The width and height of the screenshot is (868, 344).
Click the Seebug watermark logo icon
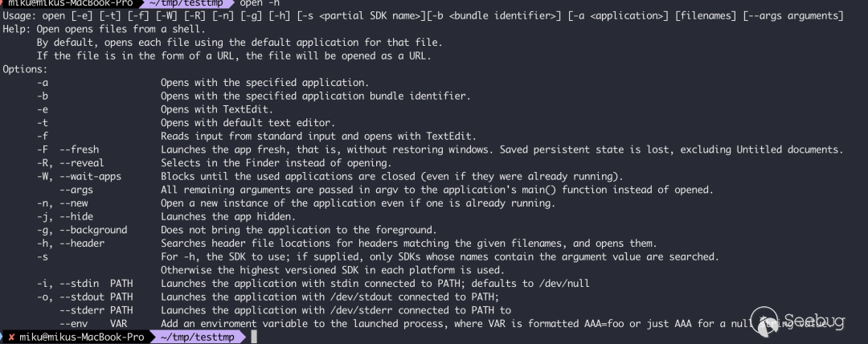[766, 321]
